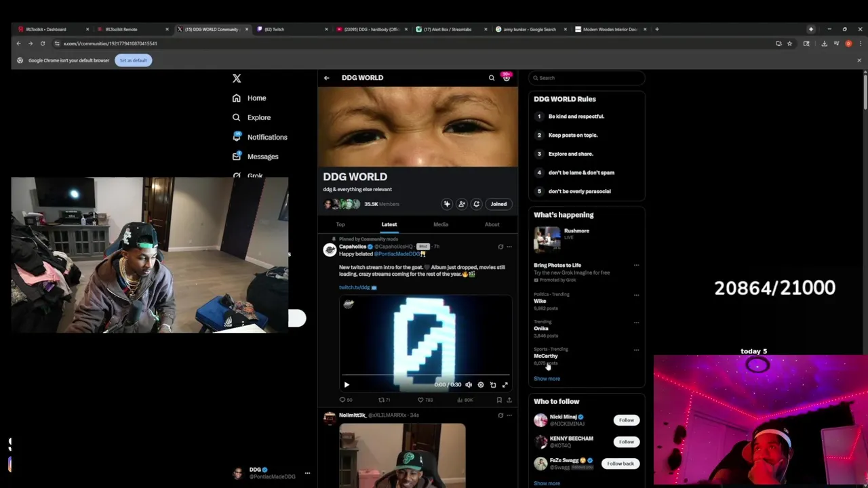Set Chrome as default browser
Image resolution: width=868 pixels, height=488 pixels.
click(x=133, y=60)
